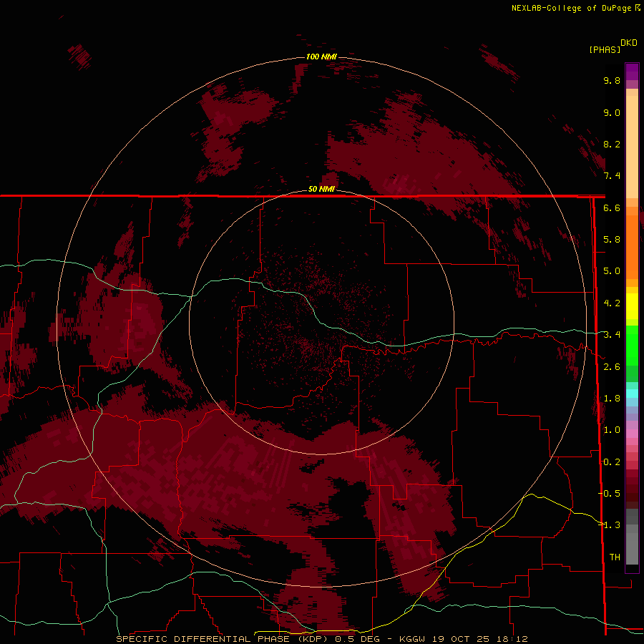Click the 18:12 timestamp

pos(512,639)
